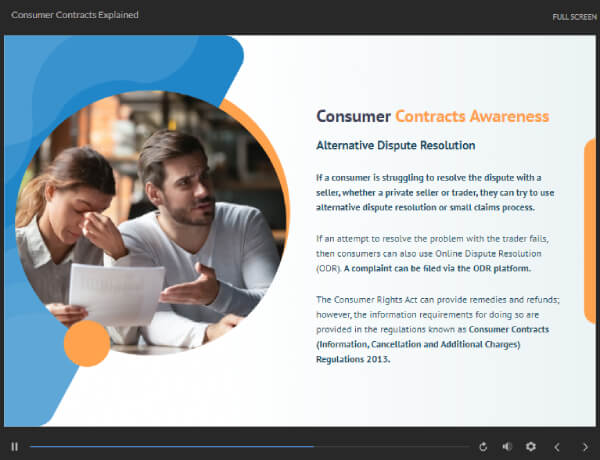Click the 'Regulations 2013.' text
The width and height of the screenshot is (600, 460).
pos(353,359)
